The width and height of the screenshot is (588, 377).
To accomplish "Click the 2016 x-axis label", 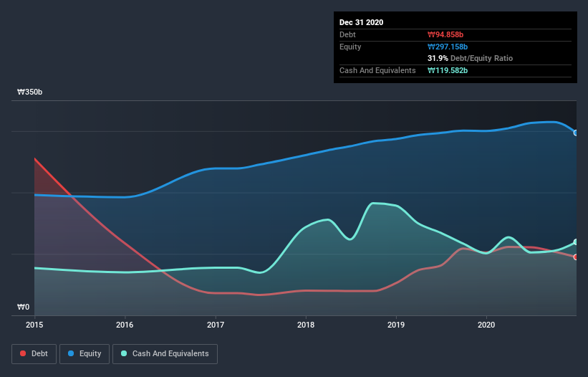I will (x=125, y=325).
